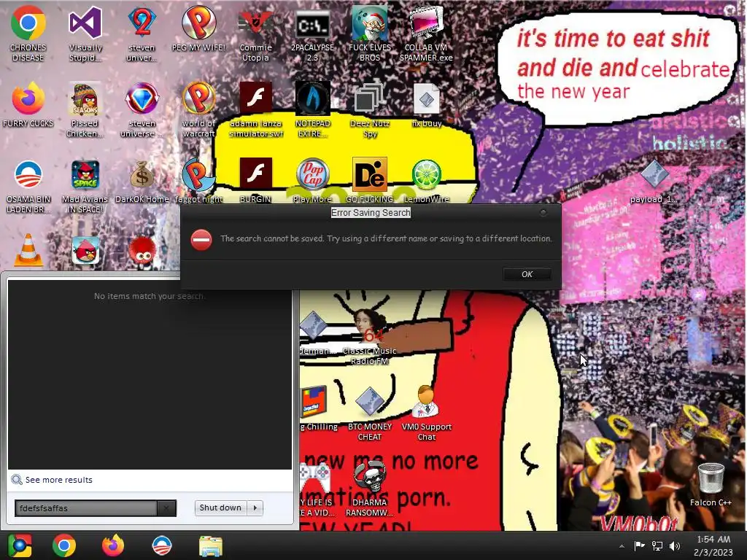Open the volume speaker tray icon
Screen dimensions: 747x560
coord(675,545)
